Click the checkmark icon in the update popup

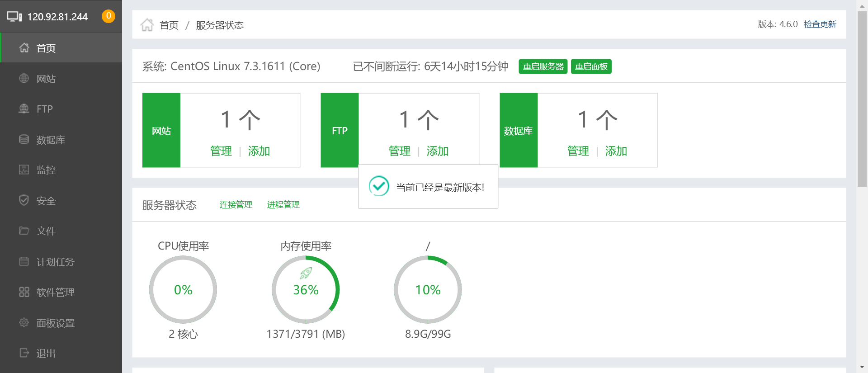coord(379,186)
